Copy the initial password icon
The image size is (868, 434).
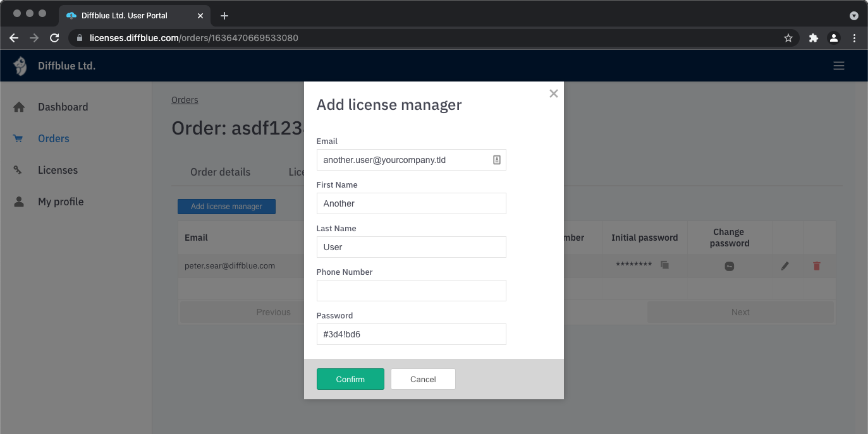click(x=664, y=265)
